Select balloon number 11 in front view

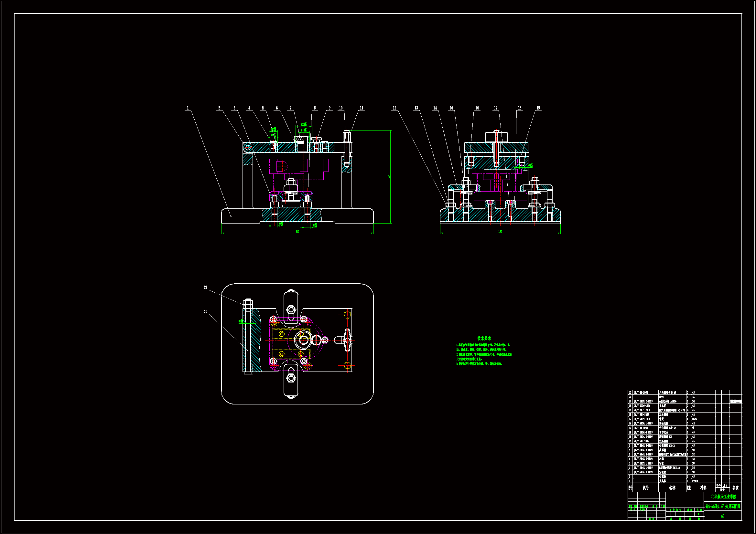tap(362, 108)
